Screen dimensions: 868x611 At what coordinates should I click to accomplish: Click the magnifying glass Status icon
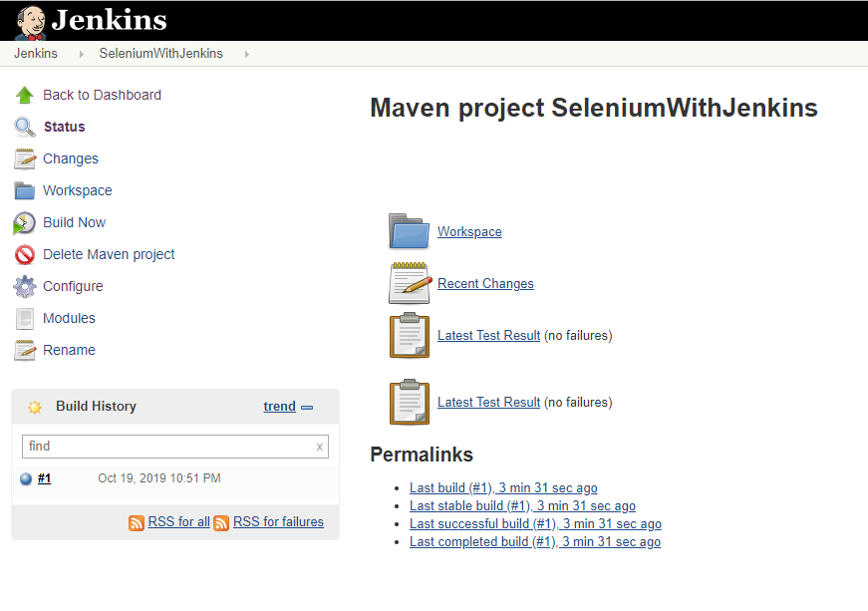pos(24,128)
